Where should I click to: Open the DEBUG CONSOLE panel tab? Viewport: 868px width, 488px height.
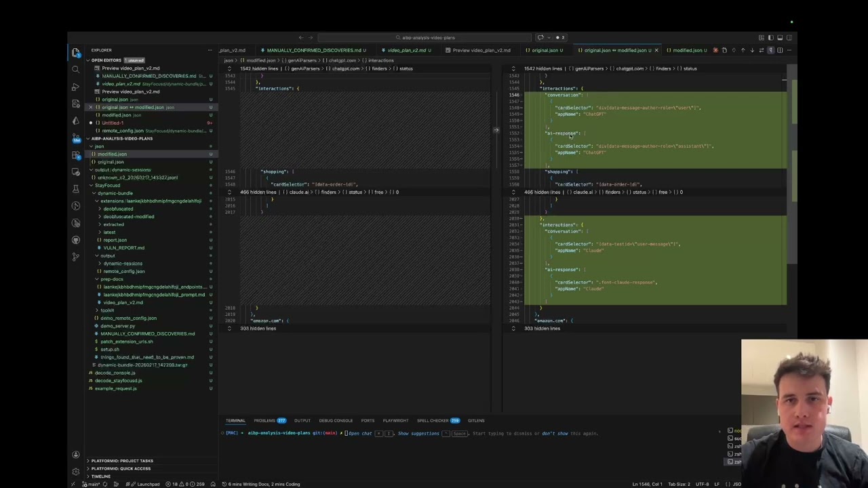tap(336, 420)
